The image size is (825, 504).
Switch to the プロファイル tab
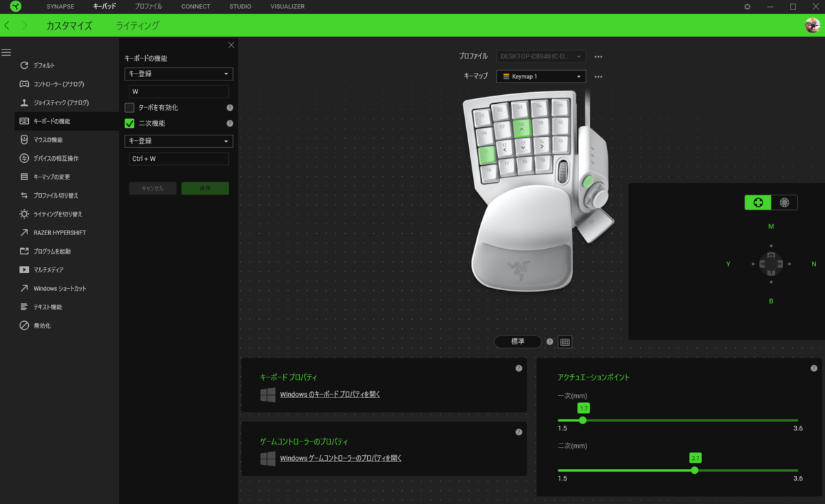click(x=148, y=6)
